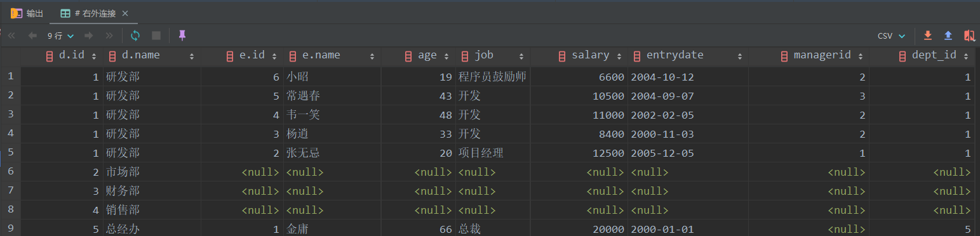Open the CSV export format dropdown
Image resolution: width=980 pixels, height=236 pixels.
coord(891,36)
